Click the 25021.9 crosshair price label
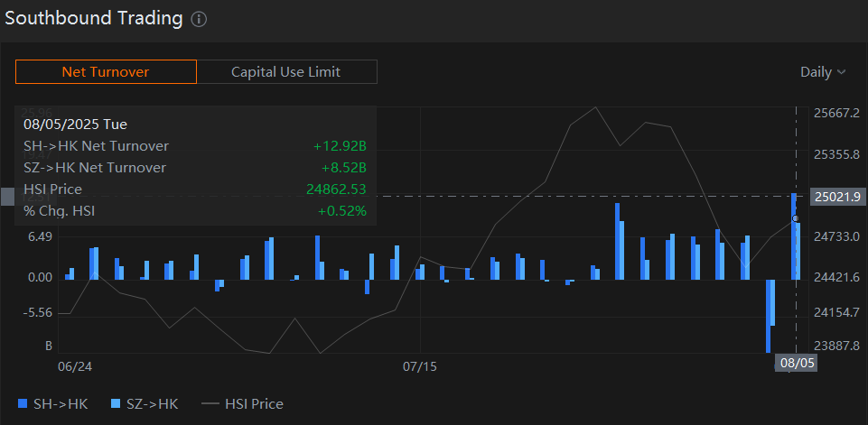Image resolution: width=868 pixels, height=425 pixels. (837, 197)
